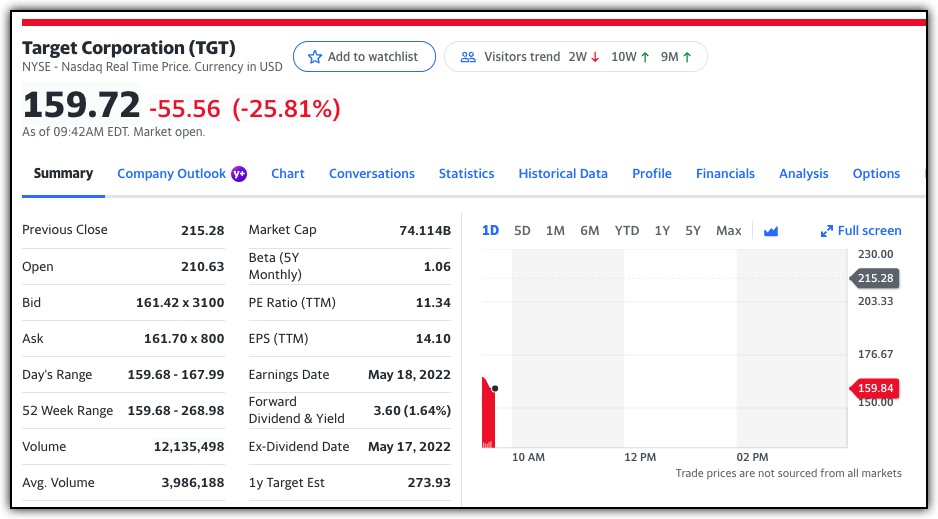Switch to the Chart tab
The height and width of the screenshot is (519, 938).
click(288, 173)
